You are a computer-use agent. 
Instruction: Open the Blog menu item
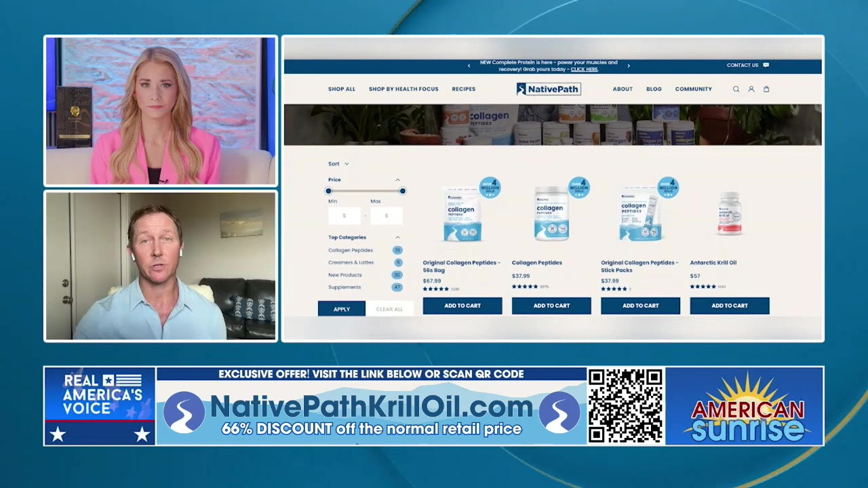[654, 89]
